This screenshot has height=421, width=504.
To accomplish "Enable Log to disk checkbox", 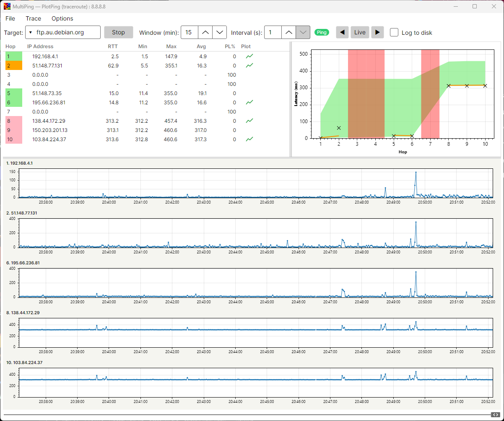I will tap(394, 32).
